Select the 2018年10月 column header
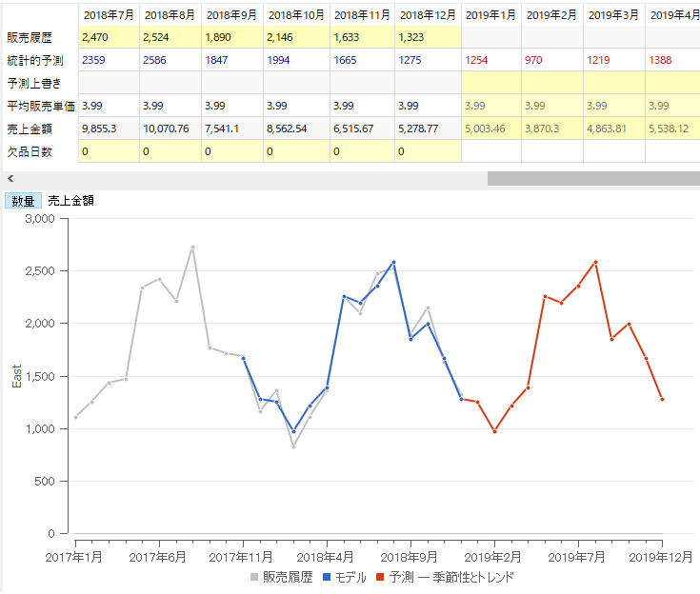The height and width of the screenshot is (594, 700). [x=295, y=14]
